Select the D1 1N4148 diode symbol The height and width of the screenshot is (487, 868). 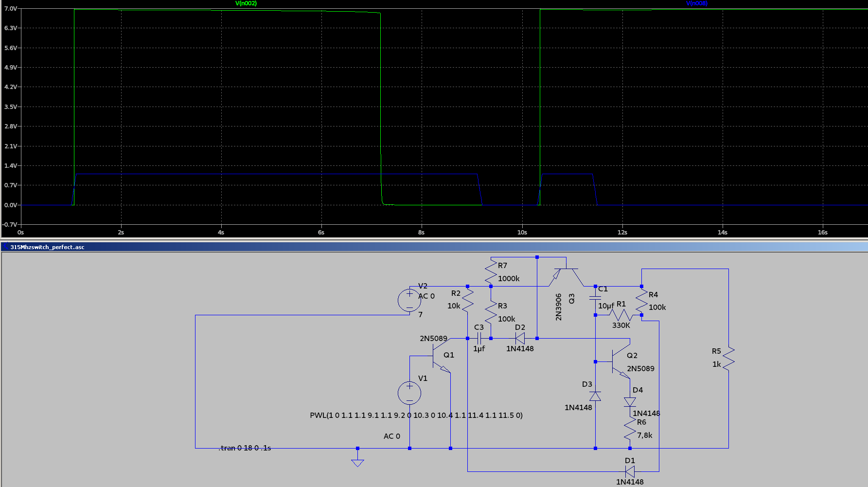[630, 471]
